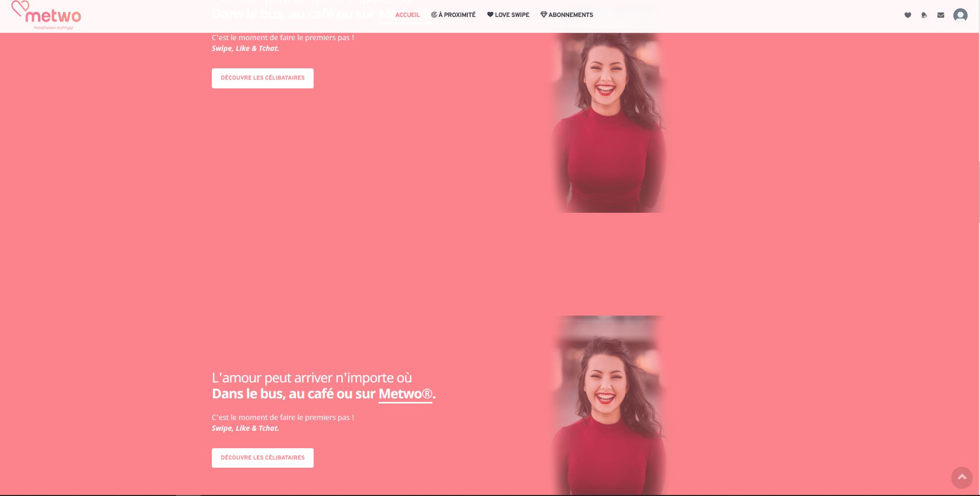The image size is (980, 496).
Task: Open the likes heart icon in the header
Action: coord(908,15)
